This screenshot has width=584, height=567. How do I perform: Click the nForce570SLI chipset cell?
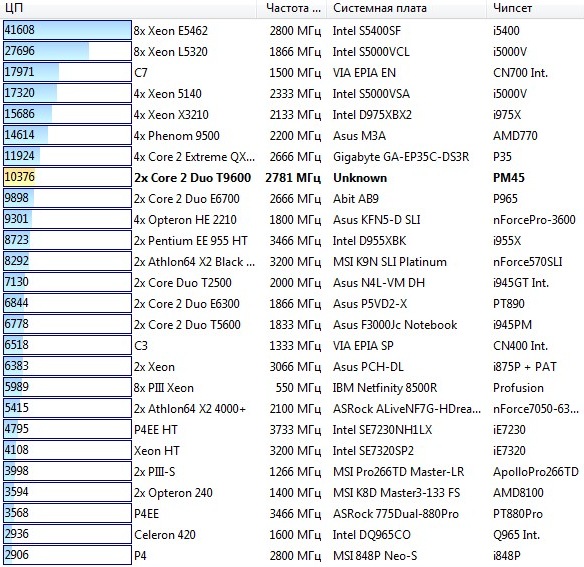coord(527,262)
